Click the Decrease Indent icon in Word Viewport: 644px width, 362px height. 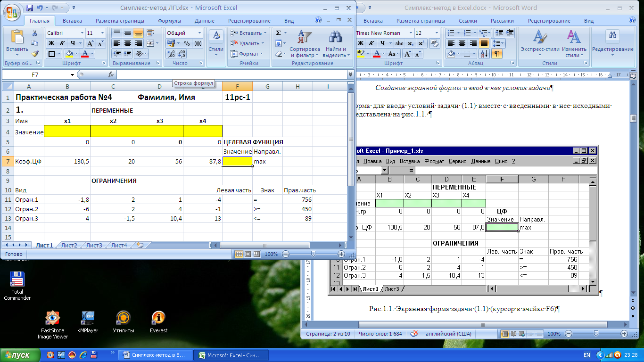498,33
